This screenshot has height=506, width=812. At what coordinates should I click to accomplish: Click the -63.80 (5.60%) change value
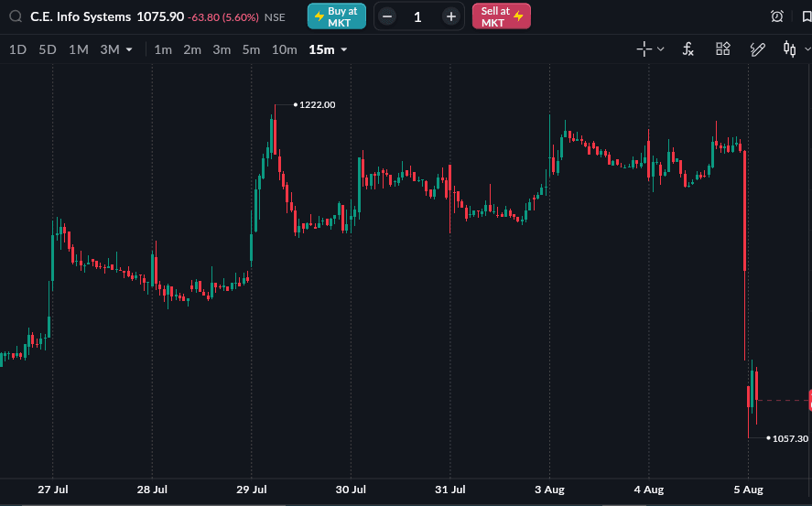(223, 17)
